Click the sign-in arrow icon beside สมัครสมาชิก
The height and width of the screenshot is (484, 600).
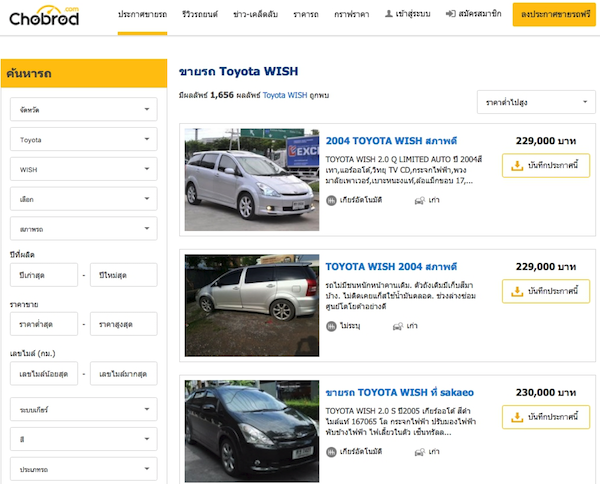[x=450, y=14]
